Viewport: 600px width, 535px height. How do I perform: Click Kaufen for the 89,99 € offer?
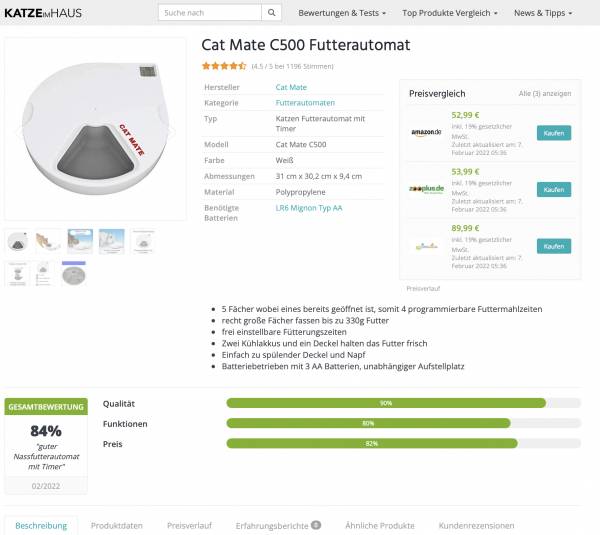coord(554,246)
